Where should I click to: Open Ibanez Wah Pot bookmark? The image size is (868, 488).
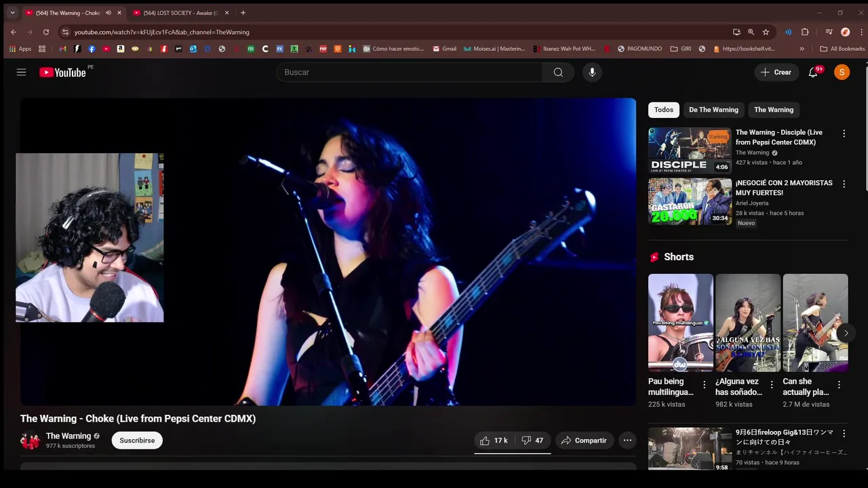click(x=564, y=49)
